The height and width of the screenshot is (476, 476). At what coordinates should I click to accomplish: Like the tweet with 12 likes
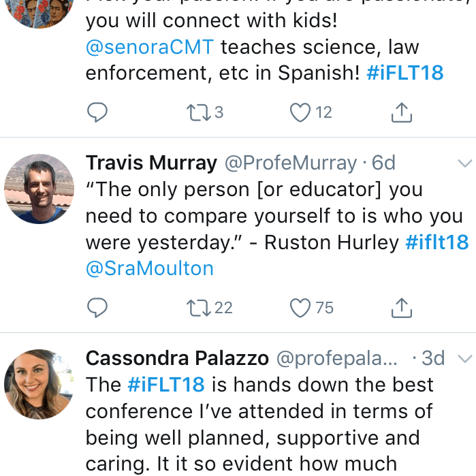(300, 112)
